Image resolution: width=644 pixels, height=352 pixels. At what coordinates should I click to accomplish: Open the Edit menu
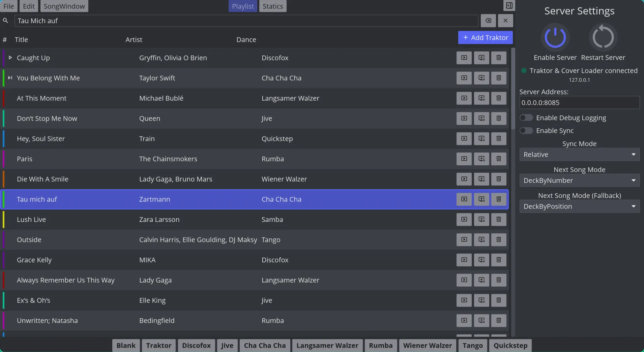(x=29, y=6)
